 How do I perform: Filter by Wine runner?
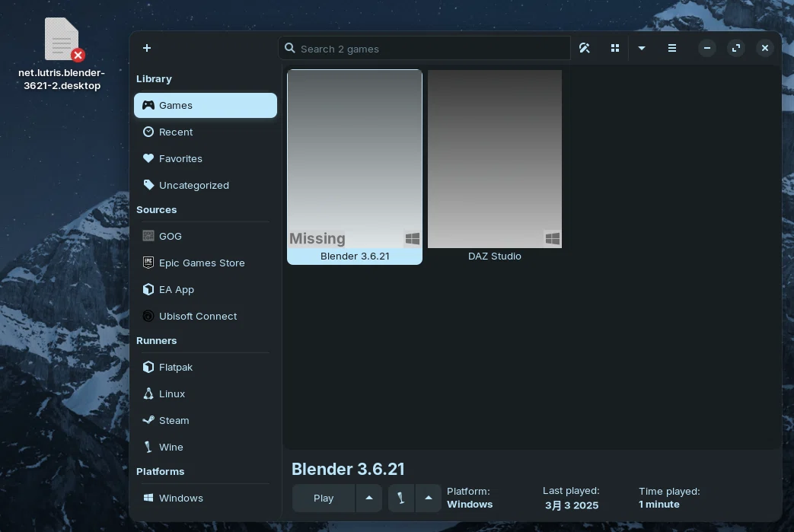click(x=205, y=448)
